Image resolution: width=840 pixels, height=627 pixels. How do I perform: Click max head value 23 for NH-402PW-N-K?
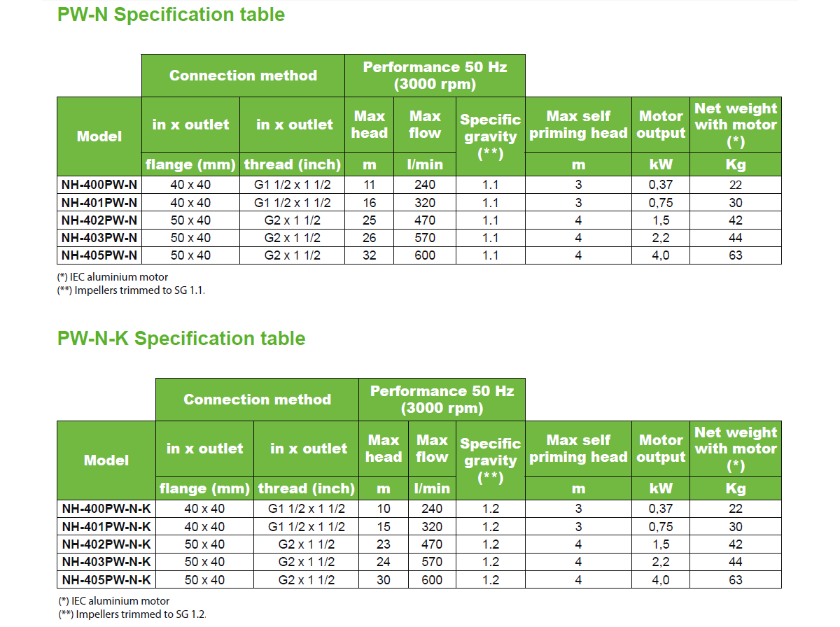(x=383, y=544)
